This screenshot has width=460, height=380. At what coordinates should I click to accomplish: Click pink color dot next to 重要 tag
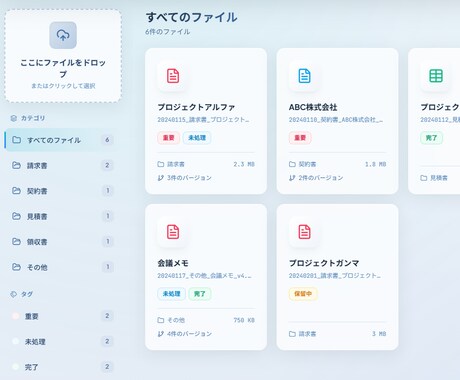click(15, 316)
